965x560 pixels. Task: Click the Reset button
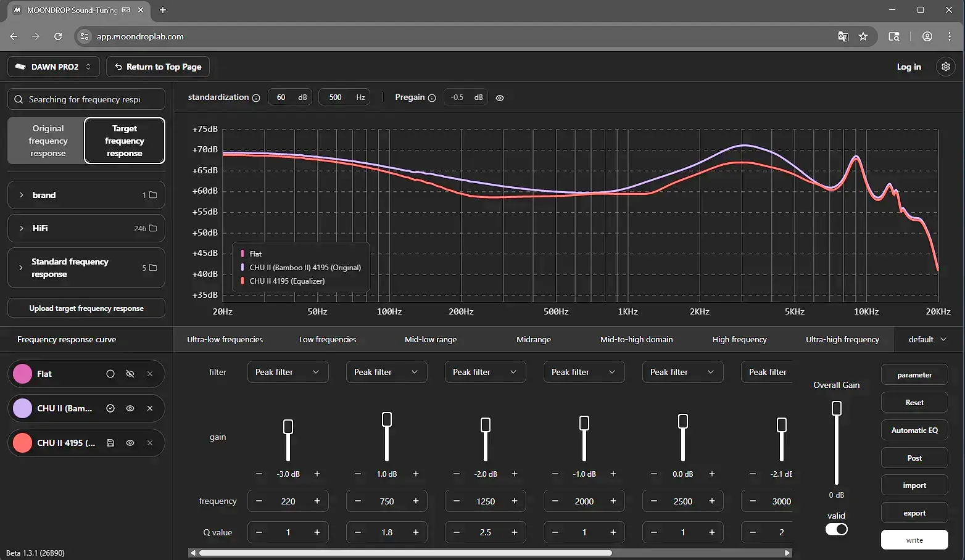click(914, 402)
